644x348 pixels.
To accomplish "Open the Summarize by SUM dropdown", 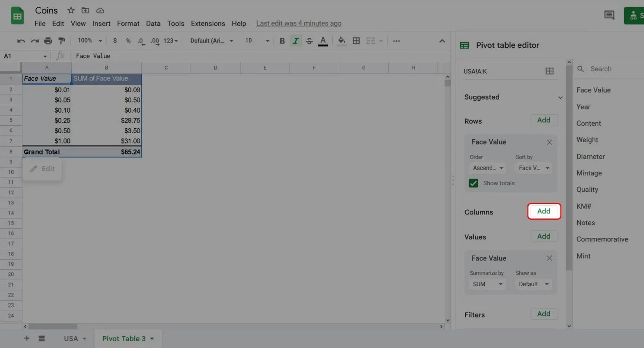I will coord(487,284).
